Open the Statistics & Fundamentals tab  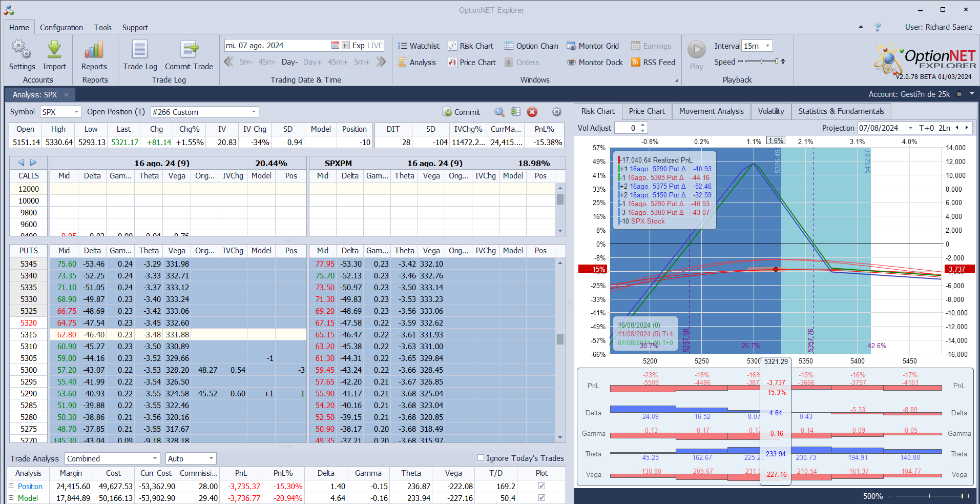841,111
